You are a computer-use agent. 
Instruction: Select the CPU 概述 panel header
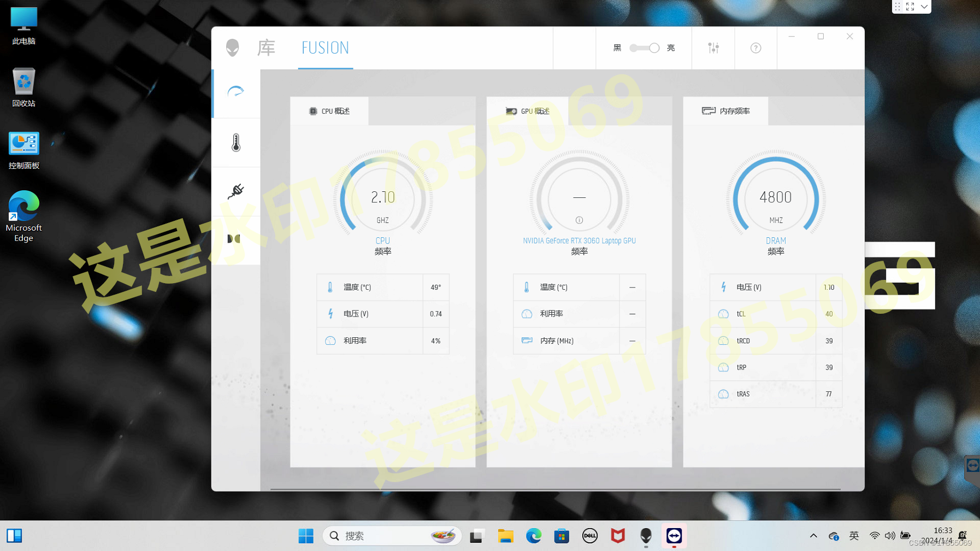tap(329, 111)
